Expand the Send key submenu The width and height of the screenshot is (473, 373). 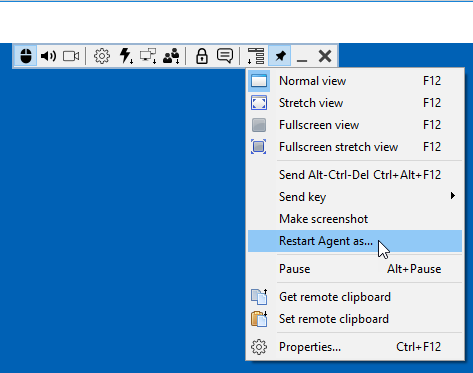(x=355, y=197)
